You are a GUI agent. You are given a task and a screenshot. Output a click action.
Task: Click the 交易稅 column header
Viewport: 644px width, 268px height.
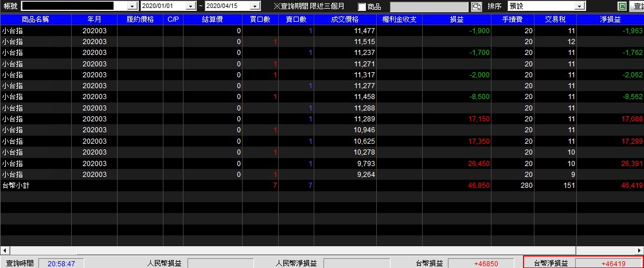pos(555,19)
